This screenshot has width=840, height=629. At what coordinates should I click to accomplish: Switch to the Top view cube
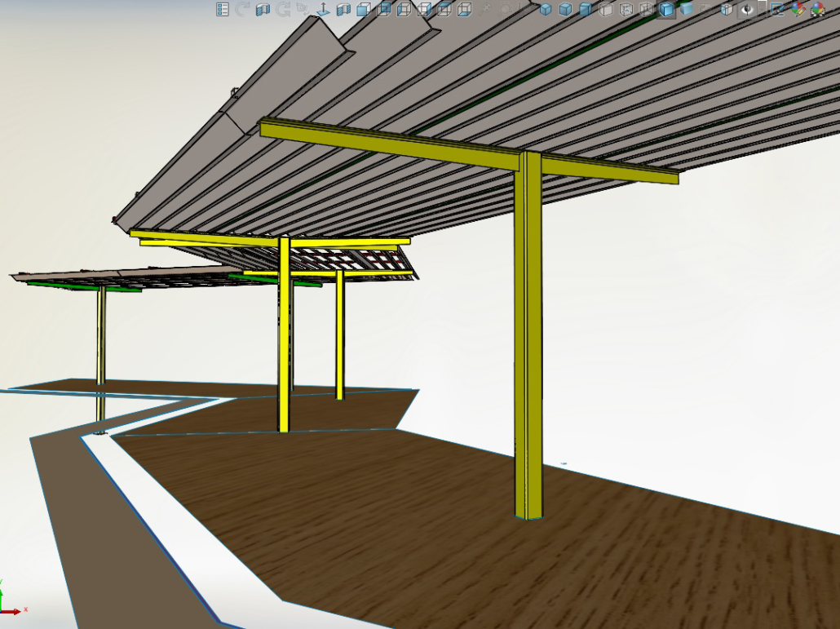coord(444,9)
